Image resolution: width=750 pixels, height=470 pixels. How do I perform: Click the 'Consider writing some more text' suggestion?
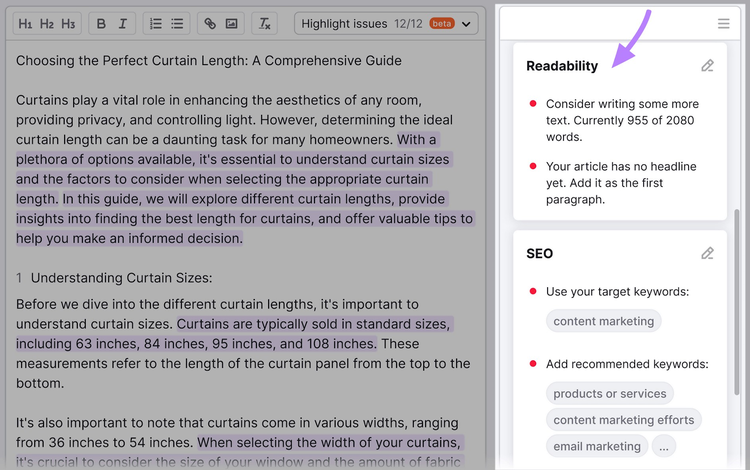(622, 120)
